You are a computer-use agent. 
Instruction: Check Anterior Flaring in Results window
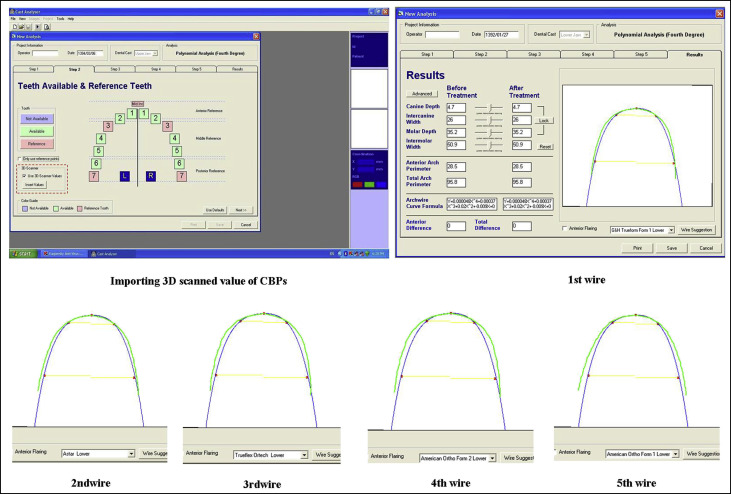click(567, 229)
